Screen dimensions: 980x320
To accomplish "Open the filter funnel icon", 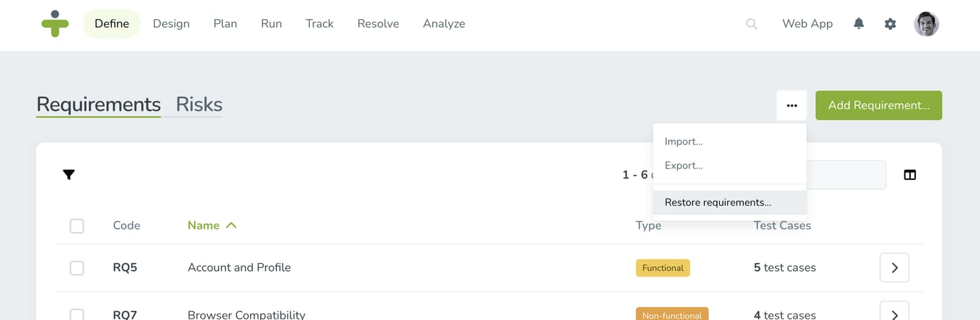I will click(x=69, y=174).
